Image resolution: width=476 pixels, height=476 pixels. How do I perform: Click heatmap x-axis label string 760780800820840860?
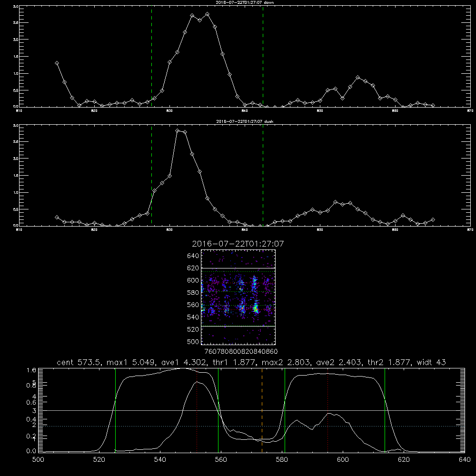pyautogui.click(x=241, y=351)
